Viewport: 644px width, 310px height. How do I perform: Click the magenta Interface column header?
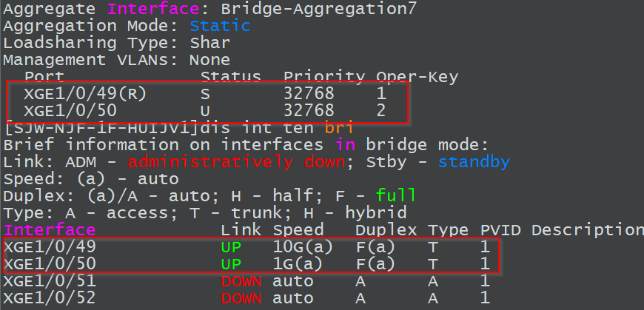(50, 229)
